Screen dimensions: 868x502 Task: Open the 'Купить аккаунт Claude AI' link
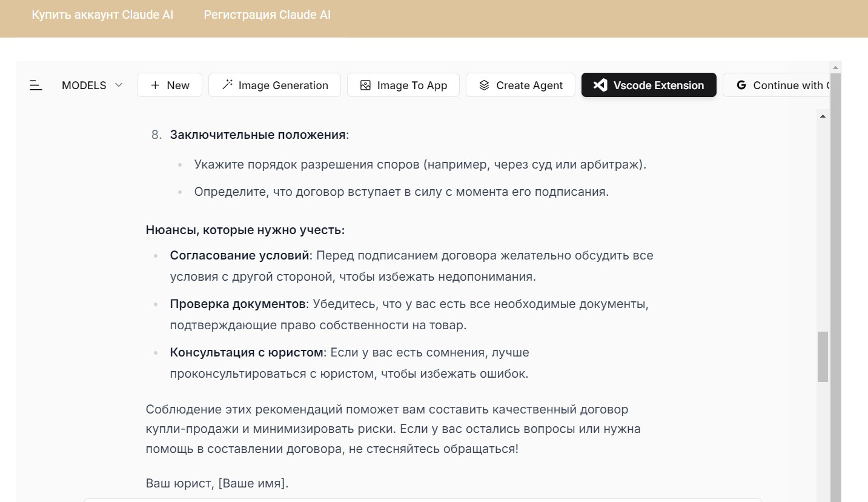[x=102, y=15]
